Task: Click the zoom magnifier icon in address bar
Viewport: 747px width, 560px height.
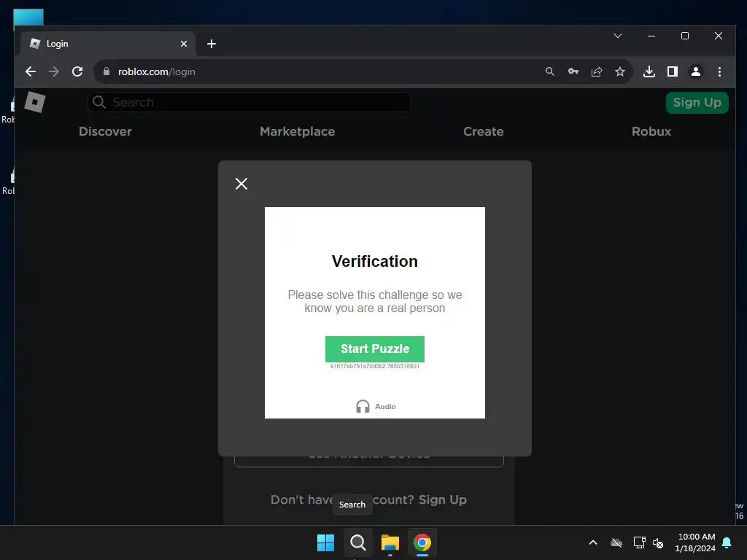Action: [550, 71]
